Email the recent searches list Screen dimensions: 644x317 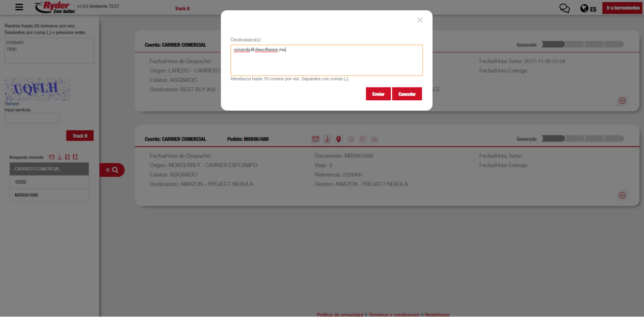coord(52,157)
